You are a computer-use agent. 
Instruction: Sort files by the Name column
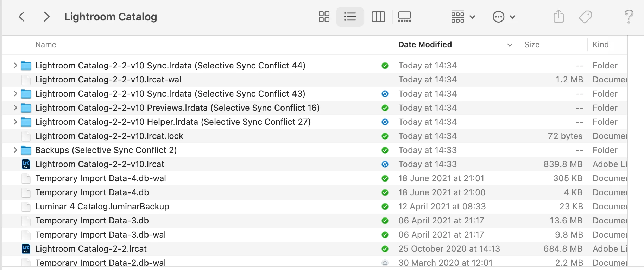point(46,45)
